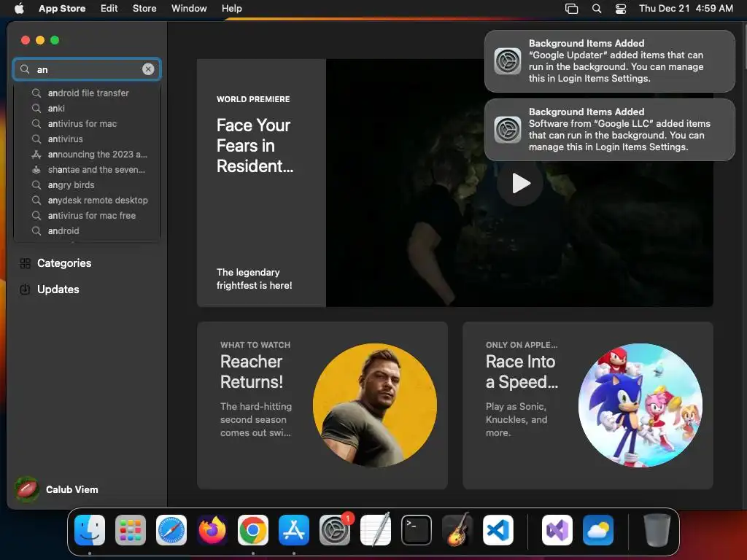Open the App Store menu
This screenshot has height=560, width=747.
point(62,8)
